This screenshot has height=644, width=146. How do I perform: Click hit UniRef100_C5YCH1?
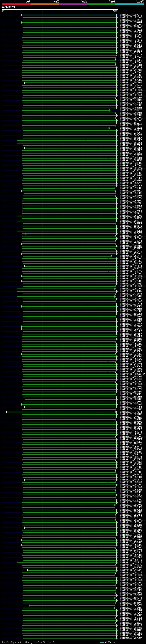tap(131, 555)
